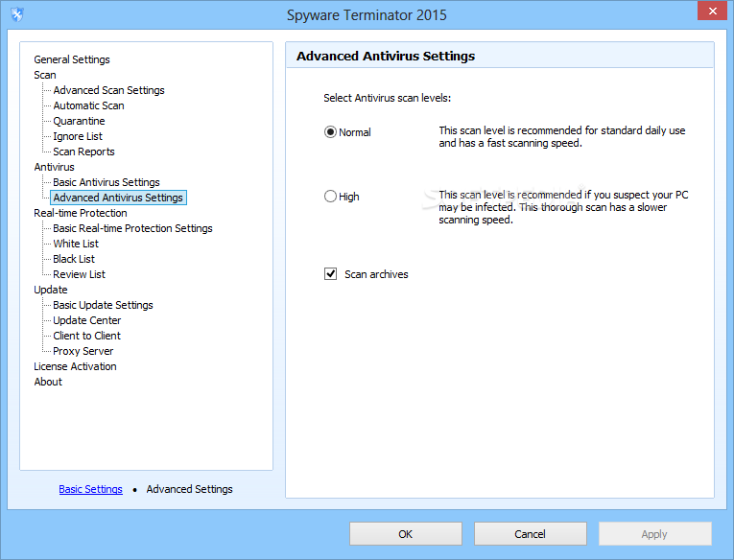This screenshot has width=734, height=560.
Task: Click the Normal scan level description text
Action: (x=561, y=136)
